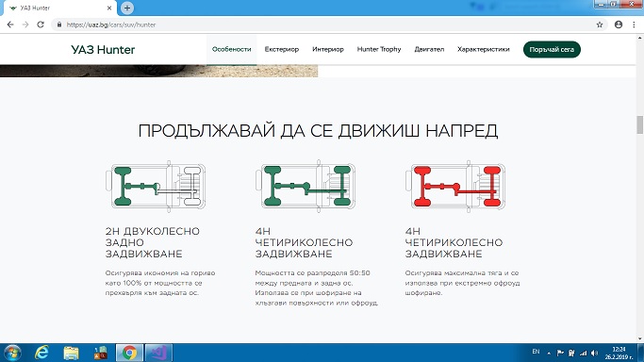Viewport: 644px width, 362px height.
Task: Click the text about икономия на гориво
Action: tap(160, 283)
